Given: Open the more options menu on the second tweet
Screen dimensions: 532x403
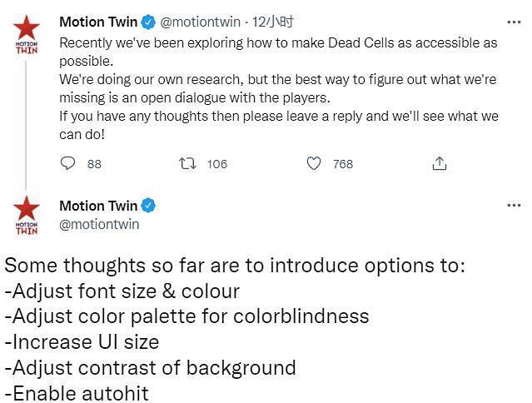Looking at the screenshot, I should coord(515,204).
